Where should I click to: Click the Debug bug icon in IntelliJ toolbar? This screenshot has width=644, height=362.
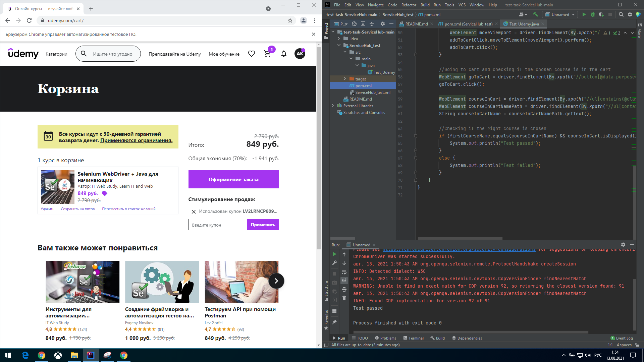[593, 14]
